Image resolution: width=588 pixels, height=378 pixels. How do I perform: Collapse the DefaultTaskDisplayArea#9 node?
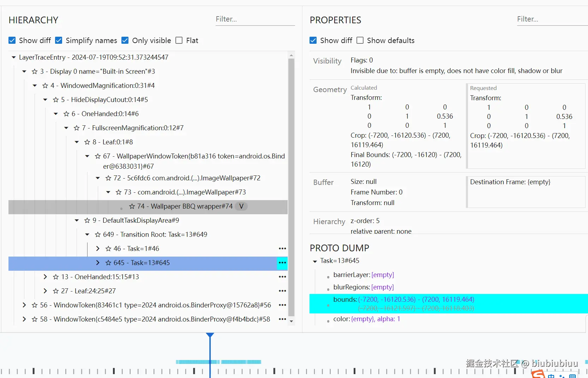[x=77, y=220]
